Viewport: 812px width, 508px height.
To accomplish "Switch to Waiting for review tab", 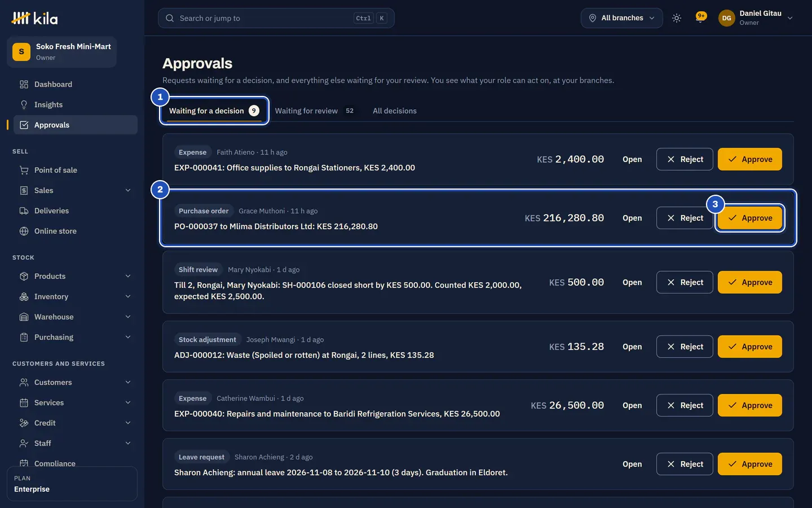I will [314, 111].
